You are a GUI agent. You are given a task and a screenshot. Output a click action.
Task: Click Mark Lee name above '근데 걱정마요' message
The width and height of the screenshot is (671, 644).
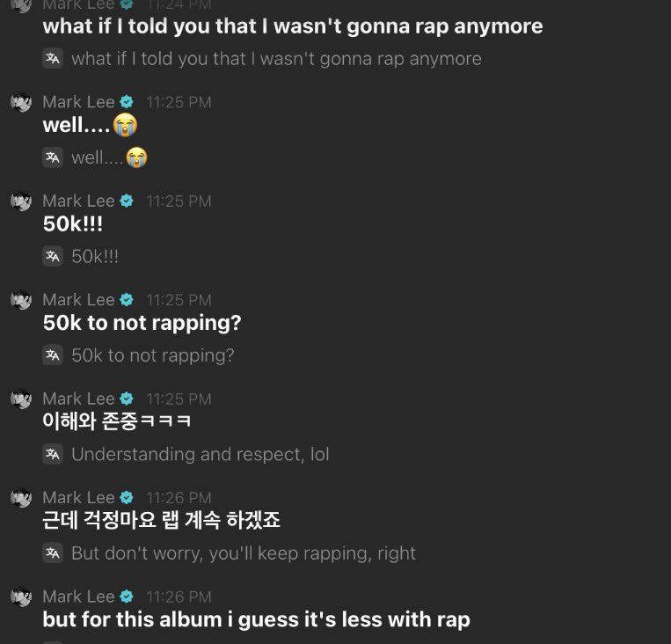coord(79,498)
